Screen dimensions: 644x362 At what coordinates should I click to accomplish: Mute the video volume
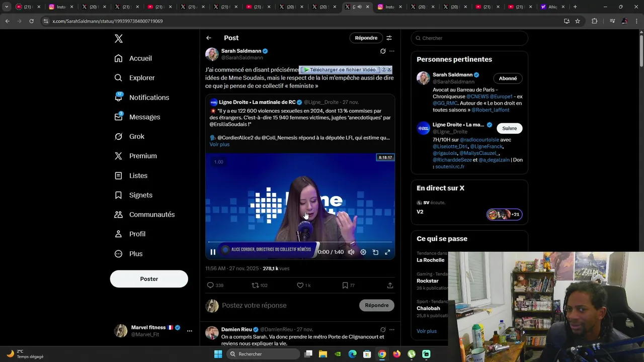pos(351,252)
